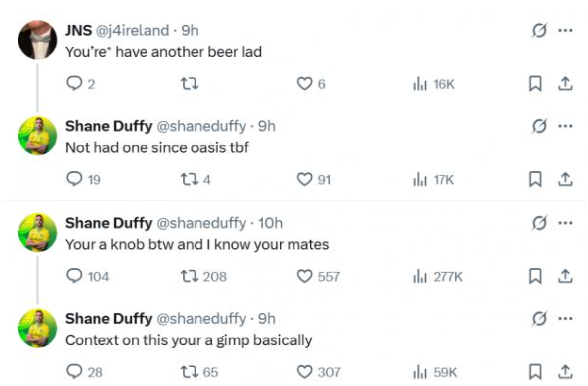View 277K view count analytics
Image resolution: width=588 pixels, height=386 pixels.
[437, 276]
